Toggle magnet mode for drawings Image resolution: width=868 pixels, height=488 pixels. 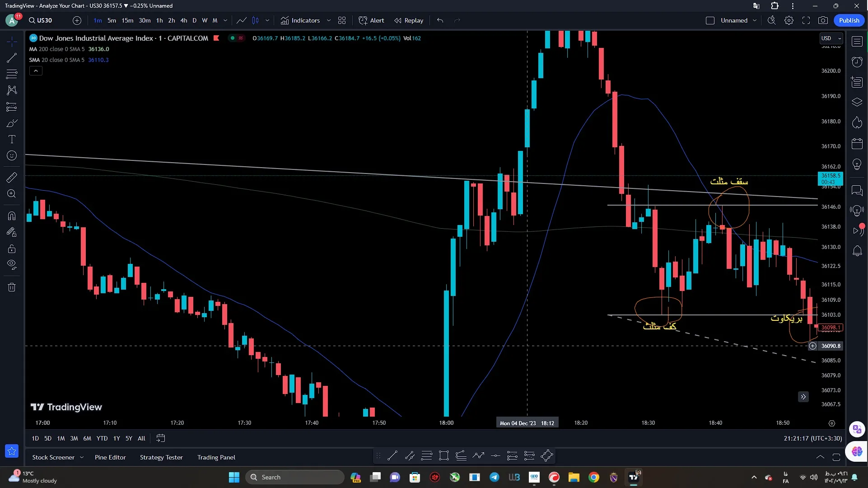pyautogui.click(x=12, y=216)
